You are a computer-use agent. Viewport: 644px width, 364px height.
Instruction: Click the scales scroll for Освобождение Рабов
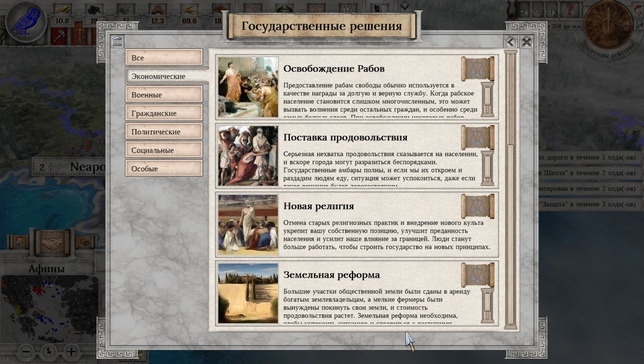(x=478, y=69)
